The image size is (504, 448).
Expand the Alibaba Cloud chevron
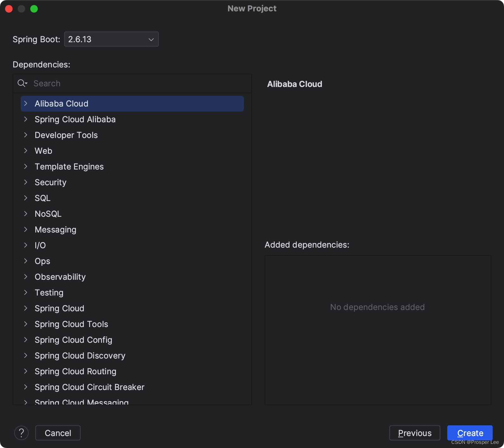click(x=26, y=104)
